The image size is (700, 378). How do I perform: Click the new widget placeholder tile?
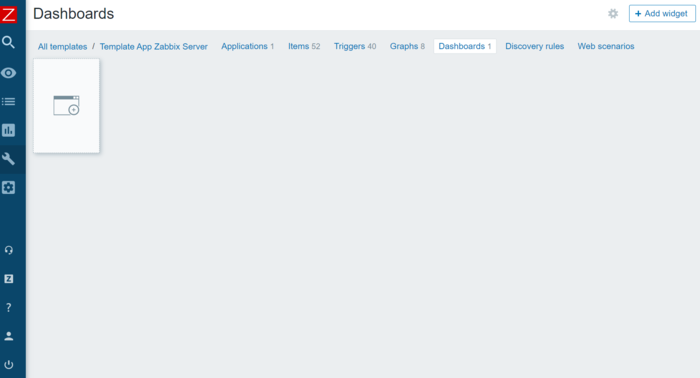click(67, 106)
